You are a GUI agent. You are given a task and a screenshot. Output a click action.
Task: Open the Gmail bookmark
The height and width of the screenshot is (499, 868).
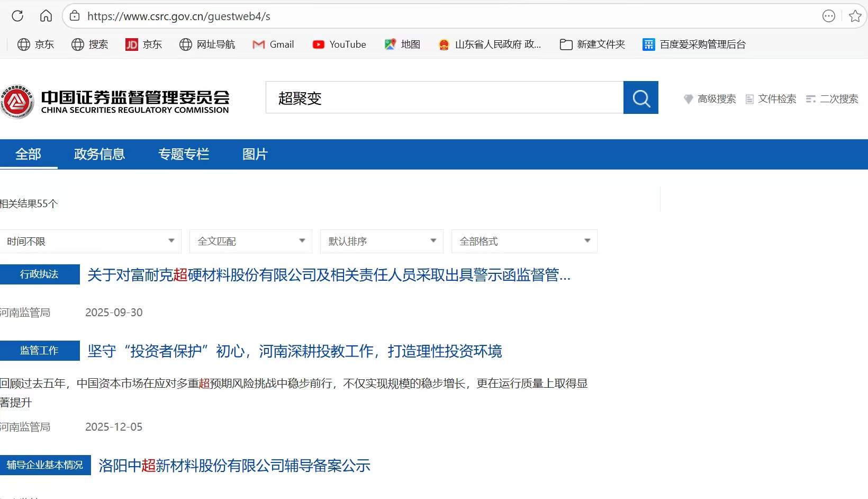(x=273, y=44)
